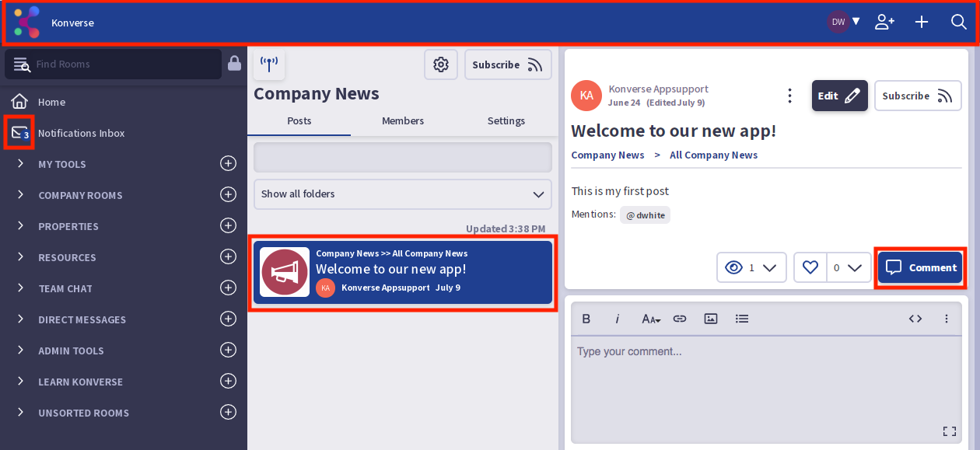The height and width of the screenshot is (450, 980).
Task: Click the Konverse logo icon
Action: coord(26,22)
